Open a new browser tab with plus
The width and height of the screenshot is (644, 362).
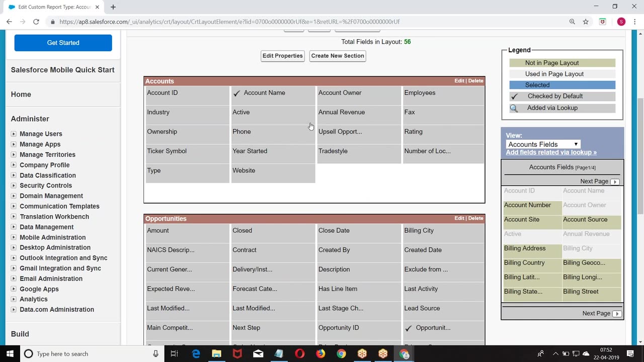pyautogui.click(x=113, y=7)
